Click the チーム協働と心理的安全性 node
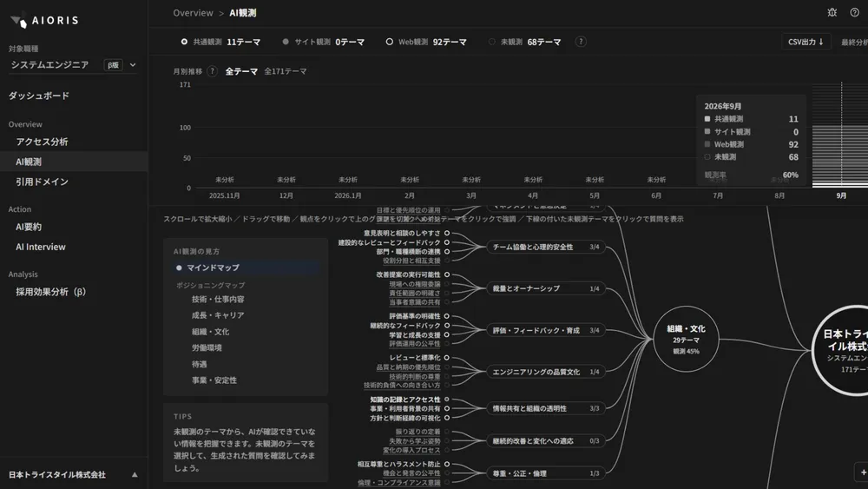 [546, 247]
